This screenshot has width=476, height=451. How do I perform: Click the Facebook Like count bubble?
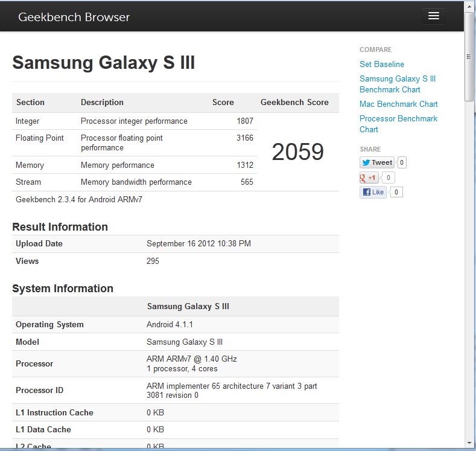tap(396, 192)
